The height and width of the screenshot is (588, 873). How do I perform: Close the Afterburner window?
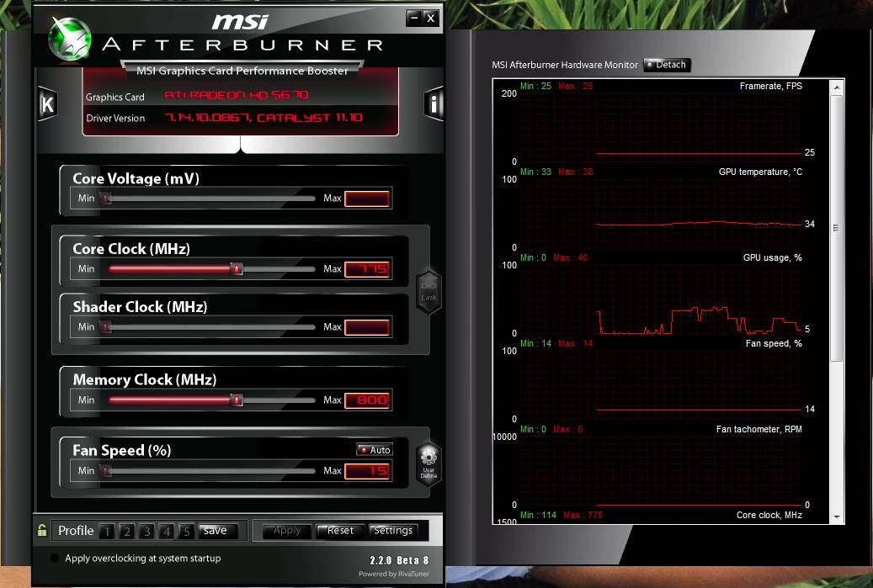pyautogui.click(x=430, y=19)
